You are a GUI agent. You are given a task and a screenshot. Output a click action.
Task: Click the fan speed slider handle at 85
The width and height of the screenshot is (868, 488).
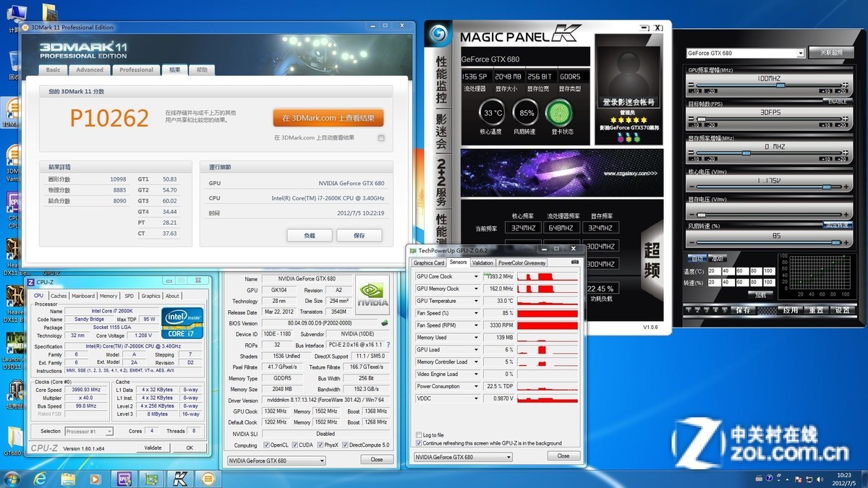[836, 243]
